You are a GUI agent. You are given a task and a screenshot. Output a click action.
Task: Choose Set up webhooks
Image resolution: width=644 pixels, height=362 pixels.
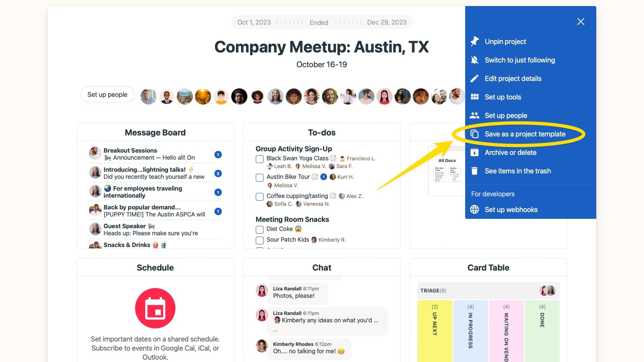(511, 209)
